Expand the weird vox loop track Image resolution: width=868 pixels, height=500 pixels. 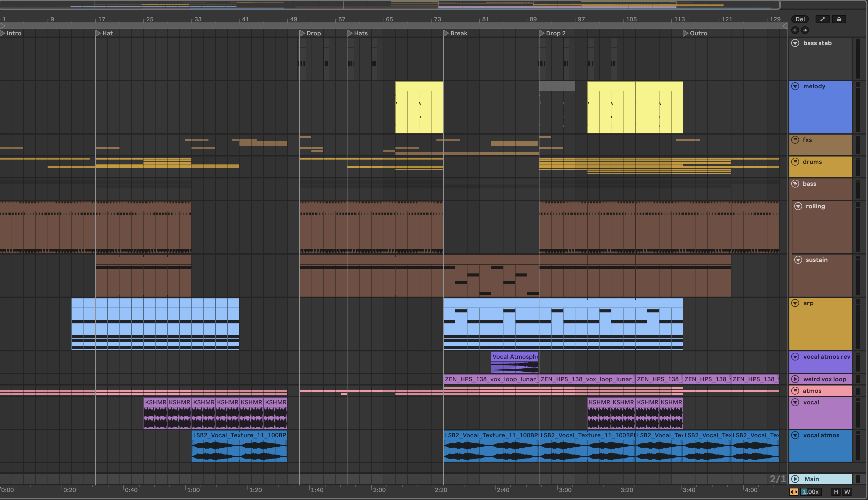pos(795,379)
